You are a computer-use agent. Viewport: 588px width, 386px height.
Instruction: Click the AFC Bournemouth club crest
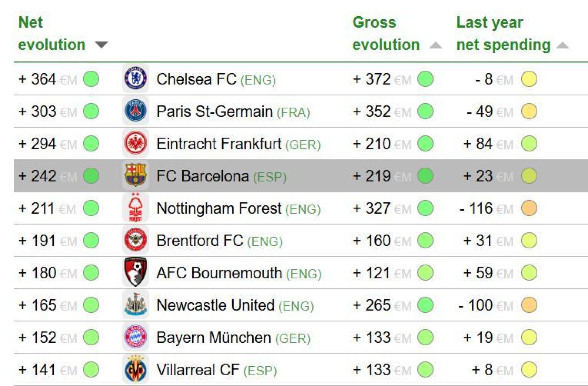[135, 272]
